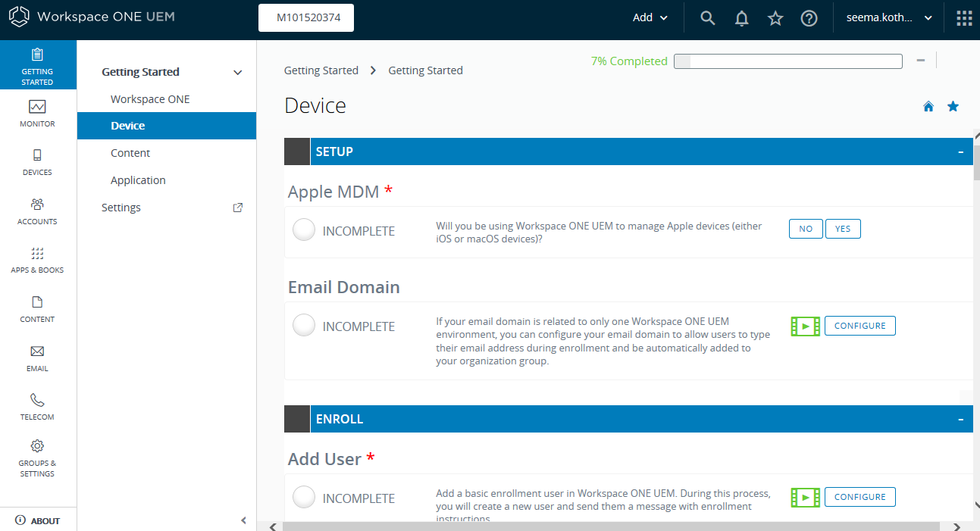The image size is (980, 531).
Task: Open the Accounts sidebar section
Action: [38, 211]
